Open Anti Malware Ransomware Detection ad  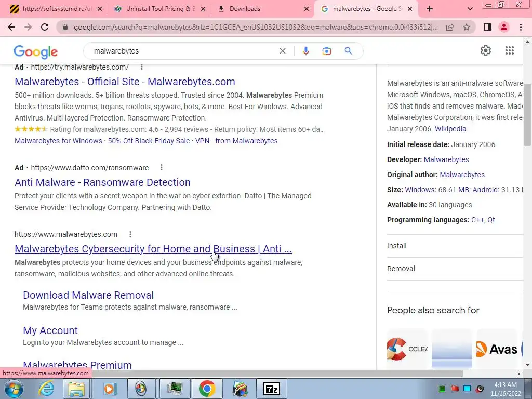pos(102,182)
